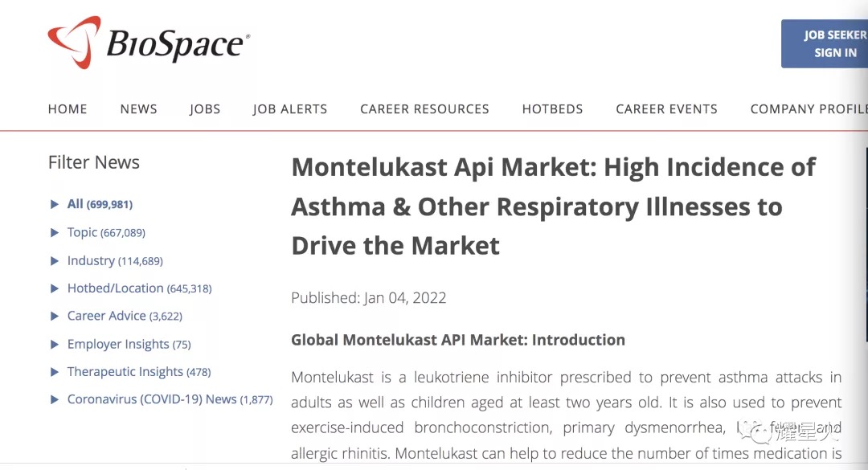Select CAREER RESOURCES from navigation
The image size is (868, 470).
(424, 109)
